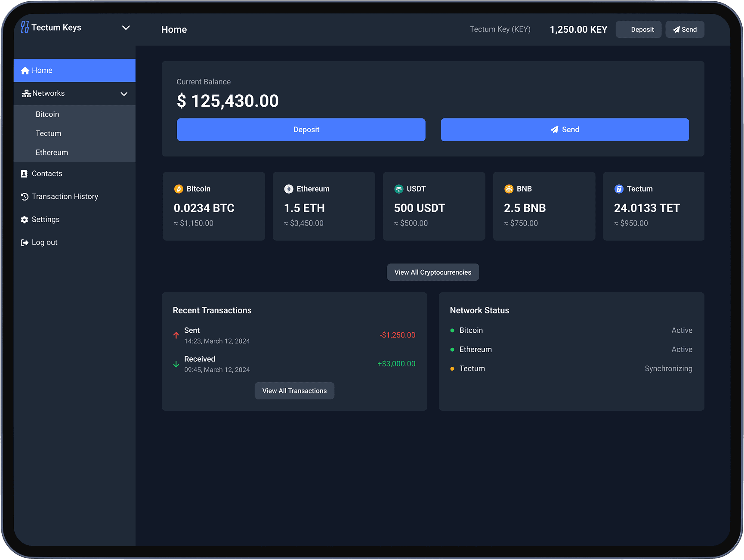Screen dimensions: 744x560
Task: Click the BNB coin icon
Action: 509,189
